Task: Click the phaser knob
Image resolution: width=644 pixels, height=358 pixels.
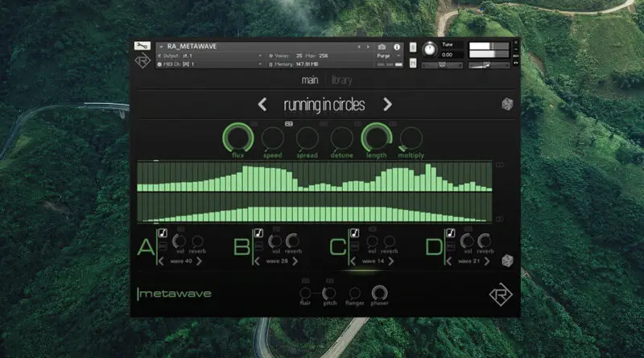Action: 379,292
